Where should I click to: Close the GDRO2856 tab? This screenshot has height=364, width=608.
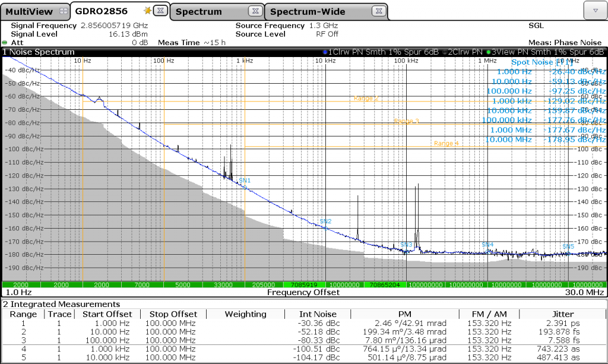point(160,11)
